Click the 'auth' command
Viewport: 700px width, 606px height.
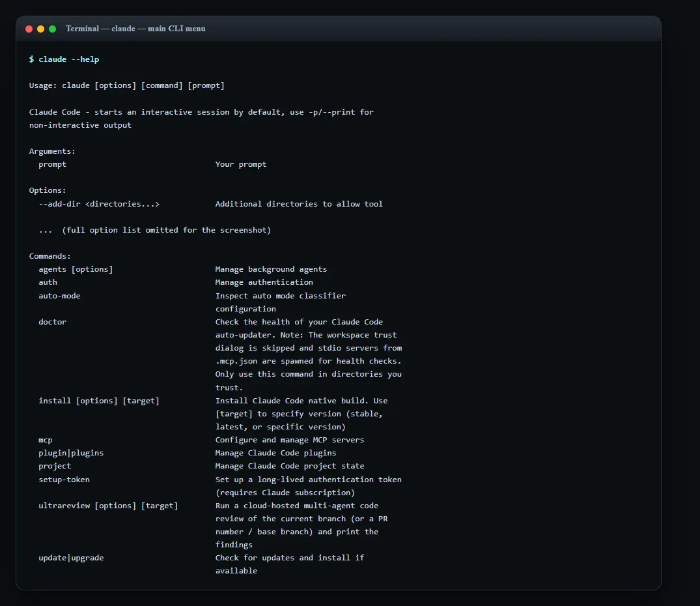point(48,282)
